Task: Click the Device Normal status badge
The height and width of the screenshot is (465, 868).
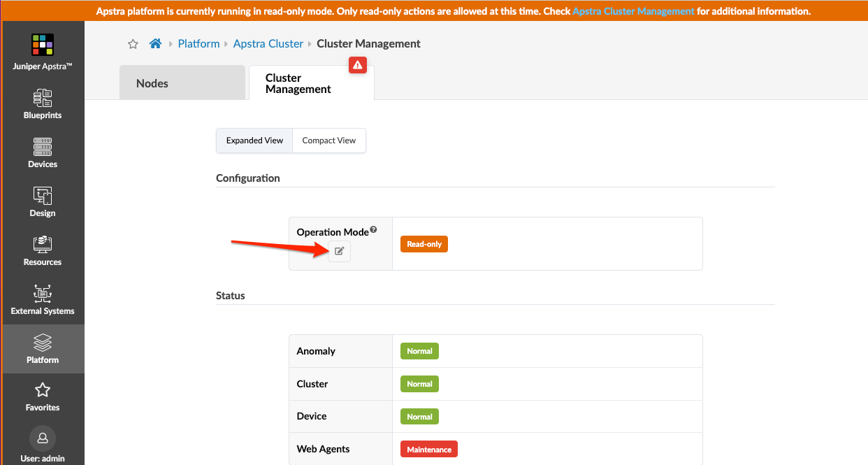Action: click(419, 416)
